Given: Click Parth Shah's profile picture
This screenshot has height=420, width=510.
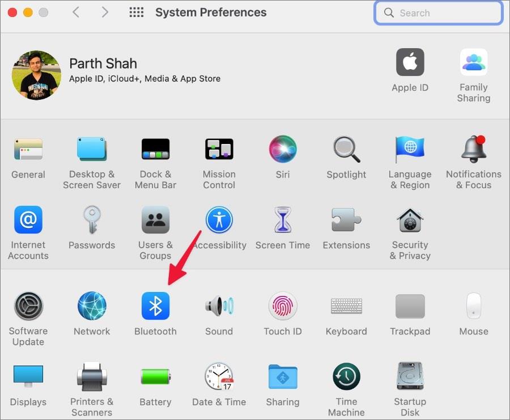Looking at the screenshot, I should click(36, 75).
